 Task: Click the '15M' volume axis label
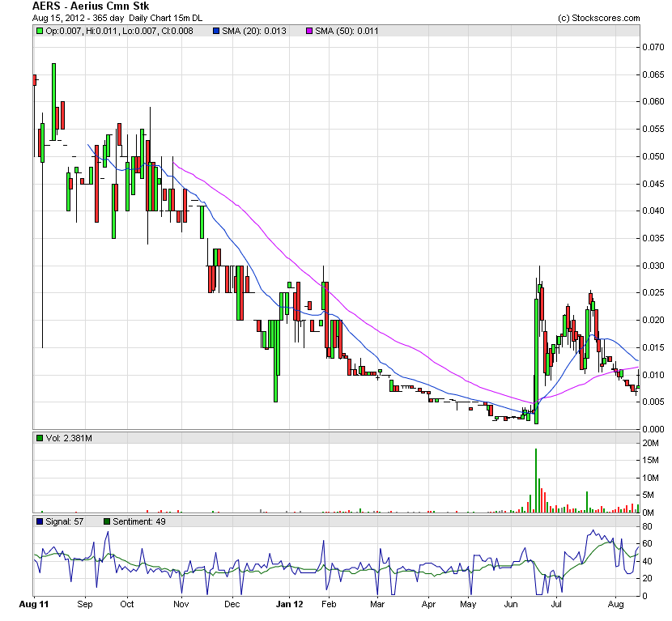coord(651,461)
